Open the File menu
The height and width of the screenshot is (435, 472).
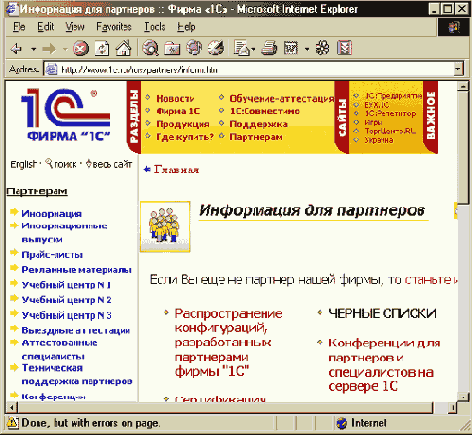(x=19, y=27)
